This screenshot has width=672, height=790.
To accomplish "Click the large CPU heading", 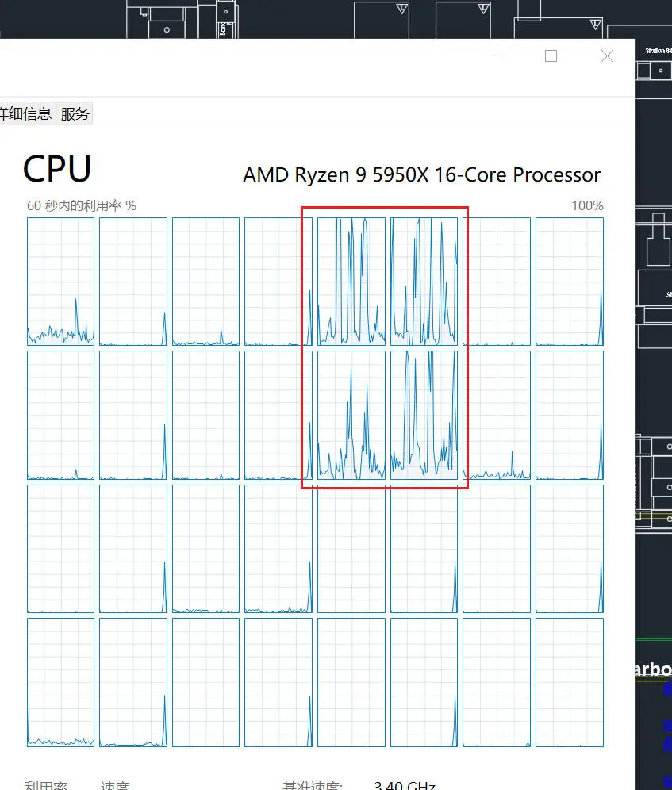I will click(x=57, y=169).
